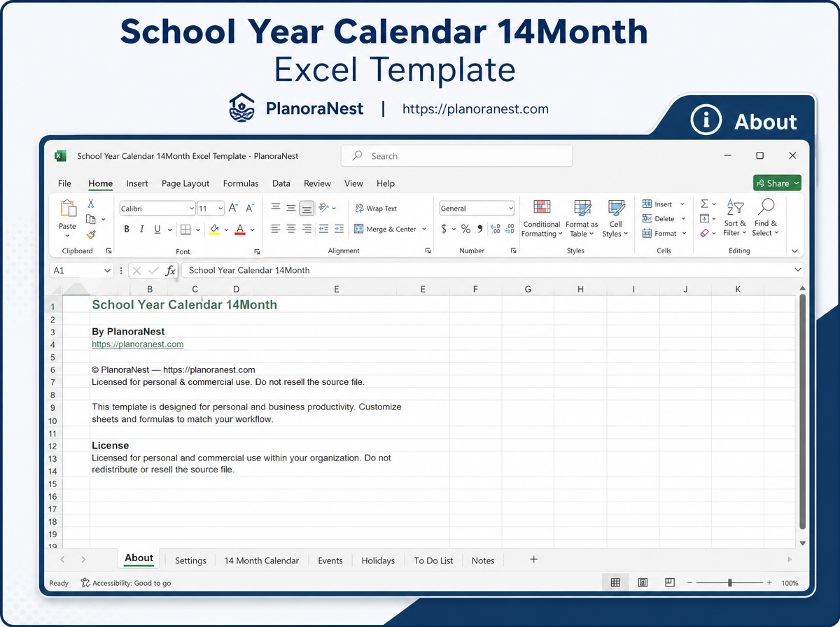Add a new sheet with plus button

pos(533,559)
